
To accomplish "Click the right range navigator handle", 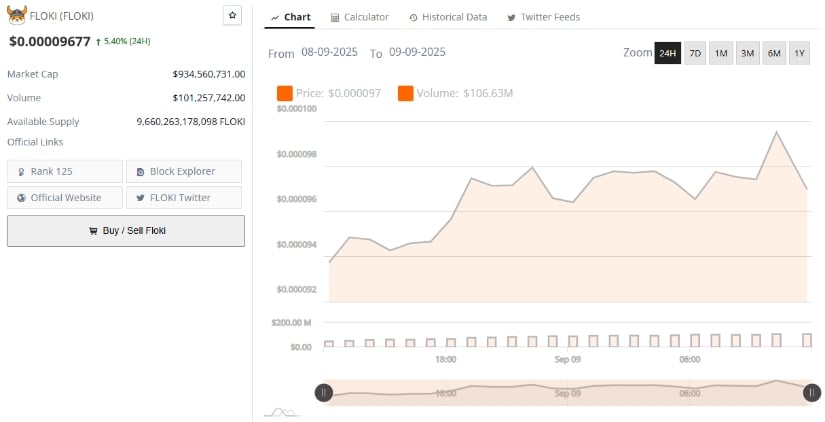I will (x=812, y=393).
